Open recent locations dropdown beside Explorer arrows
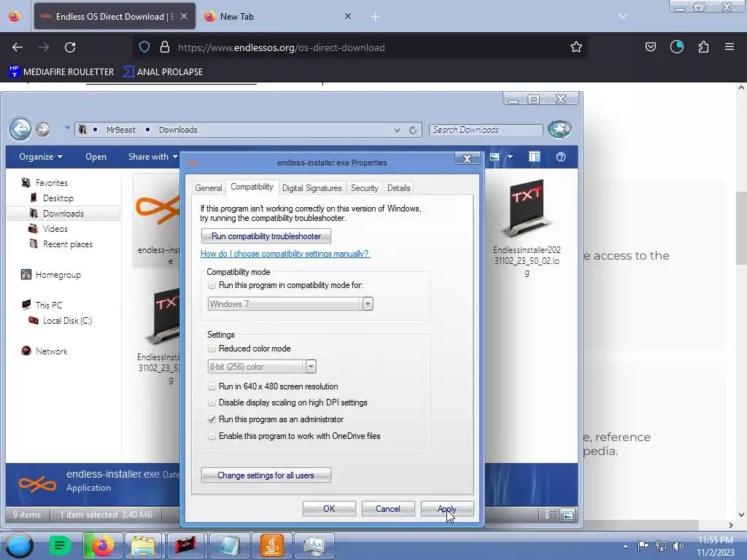Viewport: 747px width, 560px height. pyautogui.click(x=67, y=128)
